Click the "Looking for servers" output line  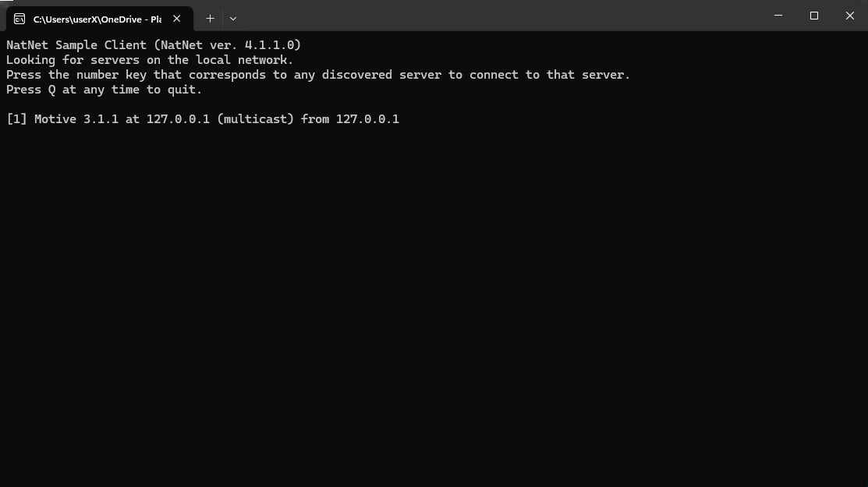click(150, 60)
